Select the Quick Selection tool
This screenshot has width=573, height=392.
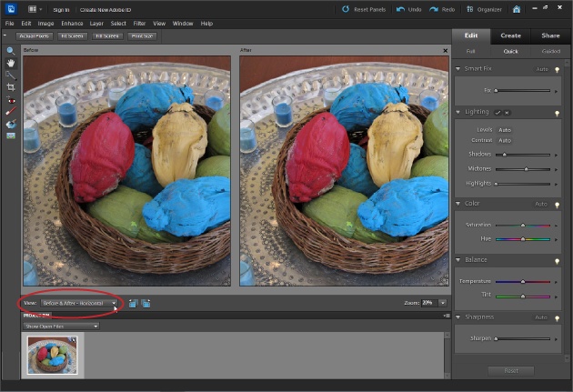coord(10,75)
